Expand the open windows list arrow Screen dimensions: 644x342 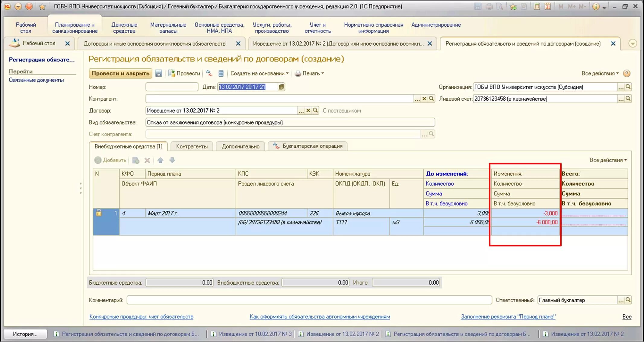(x=633, y=43)
